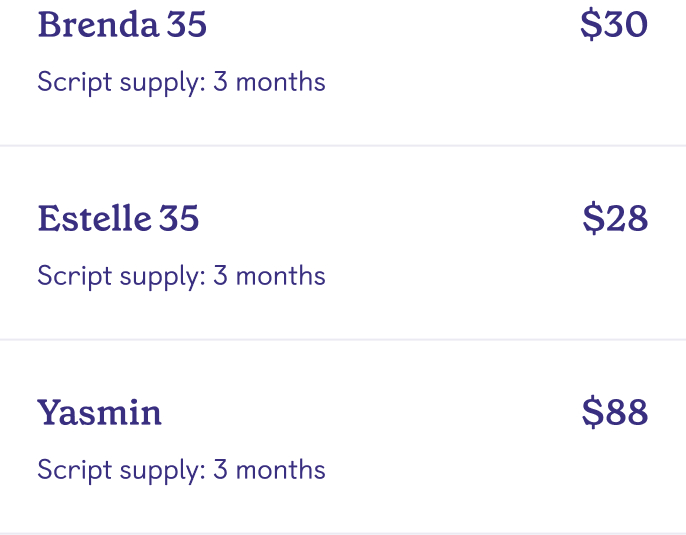
Task: Click the 'Script supply:' label under Yasmin
Action: coord(121,470)
